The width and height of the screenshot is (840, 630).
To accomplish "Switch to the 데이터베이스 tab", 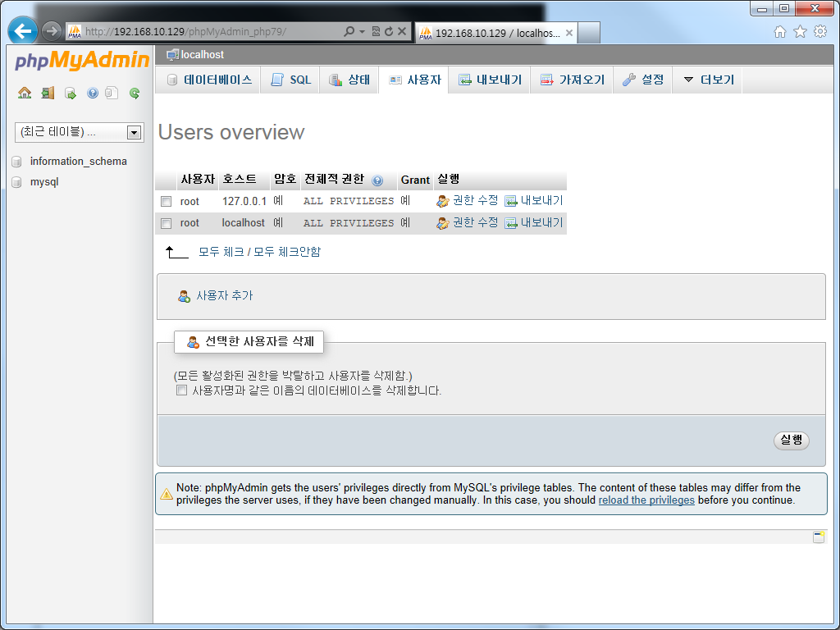I will [208, 80].
